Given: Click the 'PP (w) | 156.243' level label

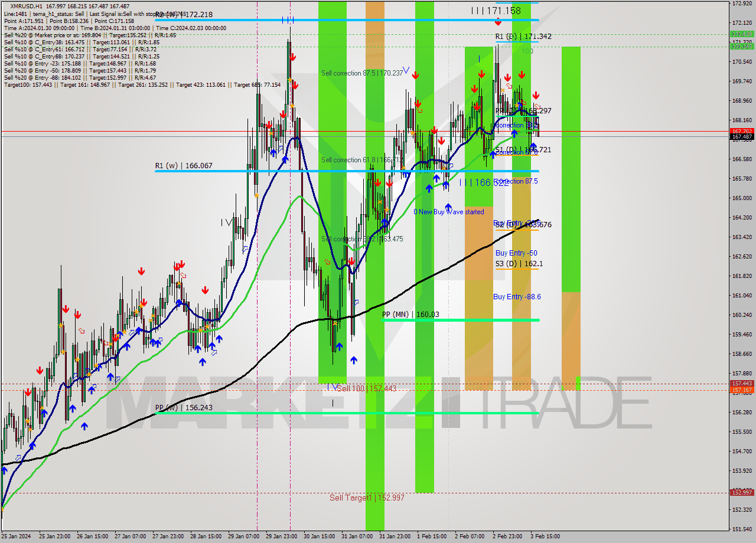Looking at the screenshot, I should pyautogui.click(x=184, y=407).
